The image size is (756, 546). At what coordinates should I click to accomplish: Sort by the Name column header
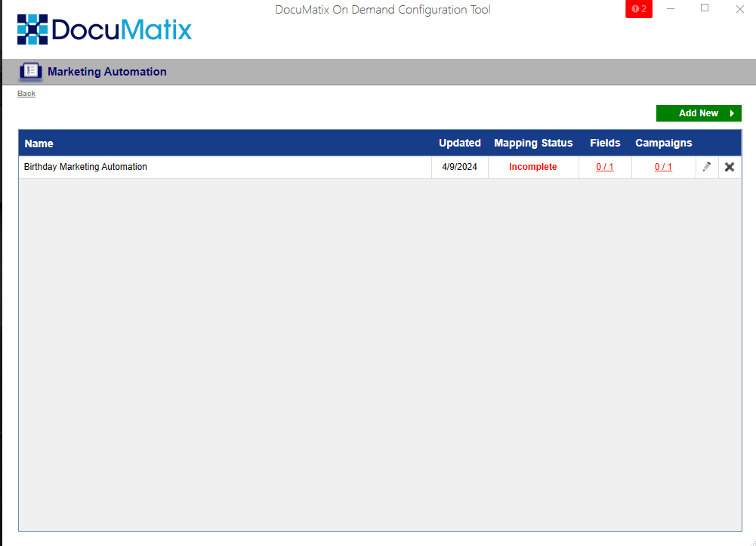pyautogui.click(x=39, y=143)
